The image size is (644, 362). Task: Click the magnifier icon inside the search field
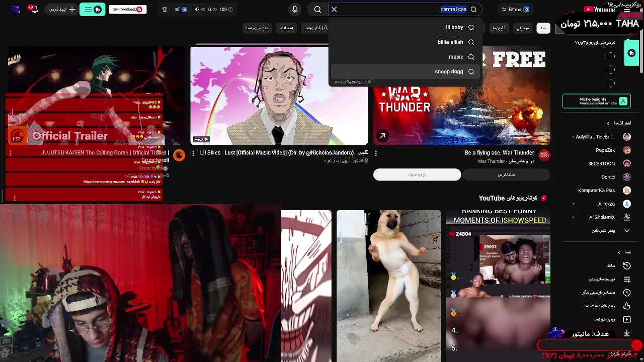tap(473, 9)
